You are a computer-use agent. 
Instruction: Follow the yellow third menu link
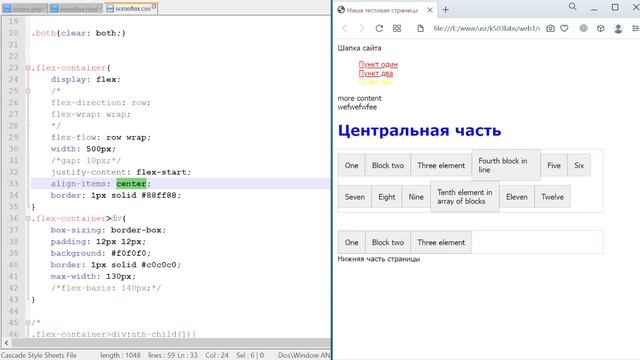(x=376, y=82)
